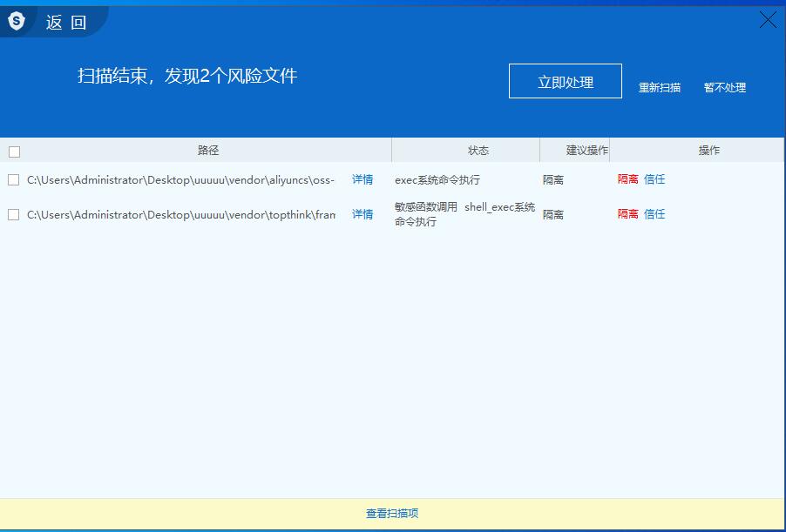Select the path ending in vendor\aliyuncs\oss-
786x532 pixels.
180,180
